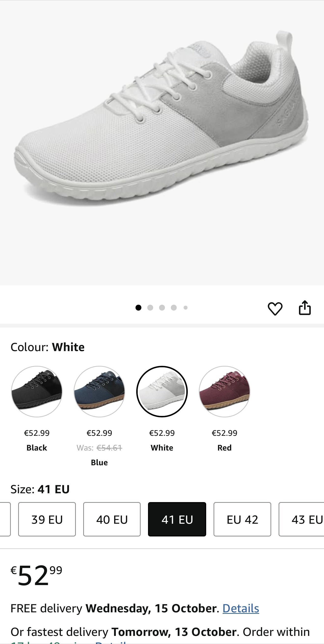This screenshot has height=644, width=324.
Task: Tap the €52.99 price under Black
Action: (37, 433)
